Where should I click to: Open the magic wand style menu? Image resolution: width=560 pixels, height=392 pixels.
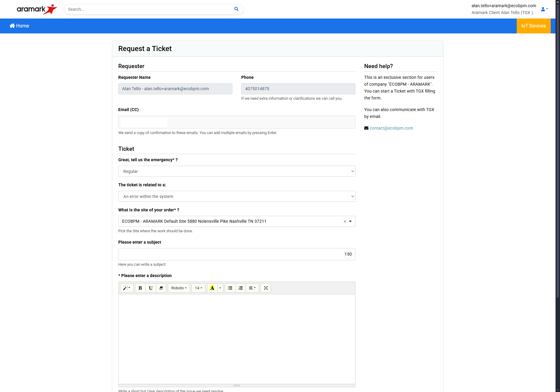pyautogui.click(x=127, y=288)
